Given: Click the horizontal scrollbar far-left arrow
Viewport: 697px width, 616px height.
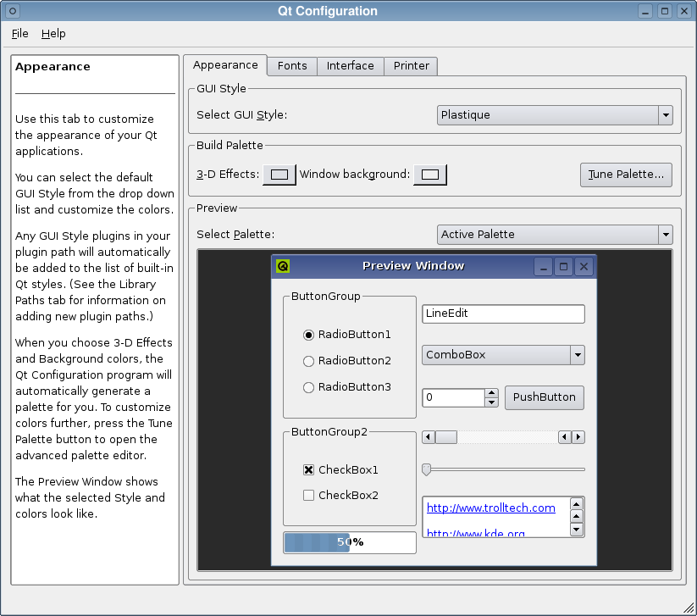Looking at the screenshot, I should pos(428,437).
